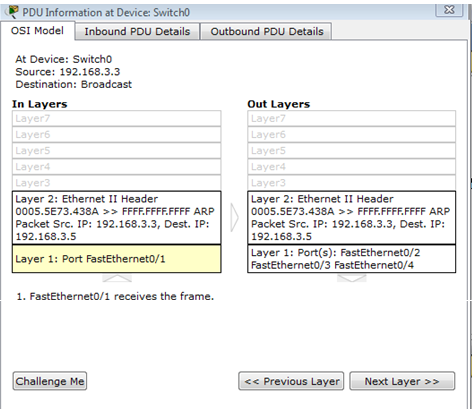This screenshot has height=409, width=473.
Task: Select Out Layers Layer 1 Ports box
Action: (x=352, y=259)
